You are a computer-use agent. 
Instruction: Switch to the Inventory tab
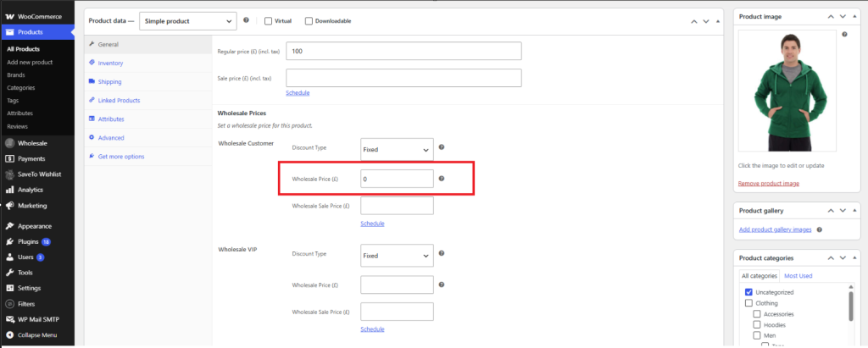[110, 63]
